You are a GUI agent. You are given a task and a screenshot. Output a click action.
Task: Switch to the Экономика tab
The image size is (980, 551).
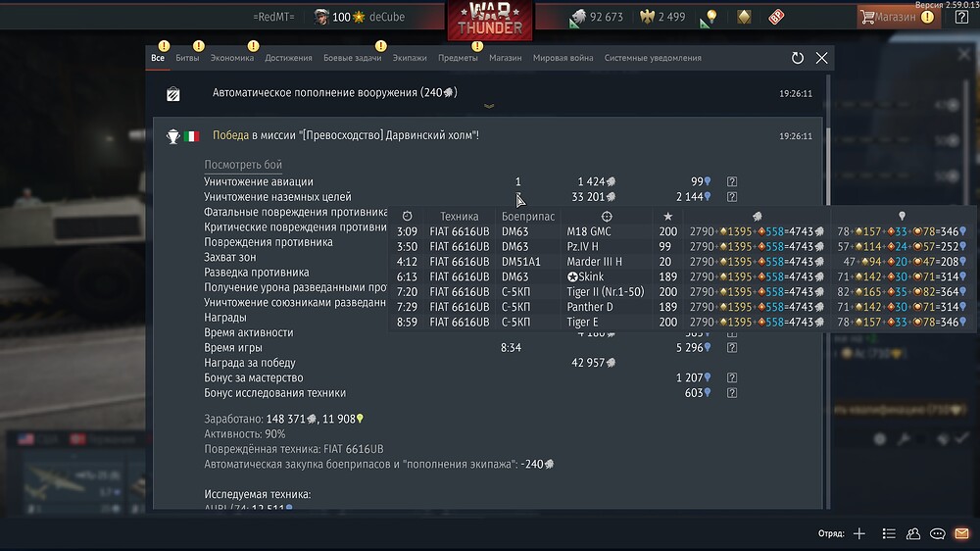coord(232,58)
